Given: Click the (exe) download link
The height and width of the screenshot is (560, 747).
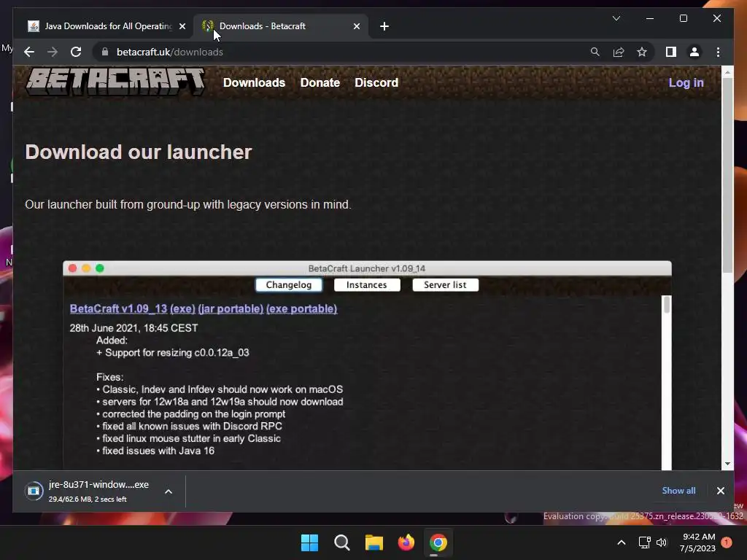Looking at the screenshot, I should 182,308.
